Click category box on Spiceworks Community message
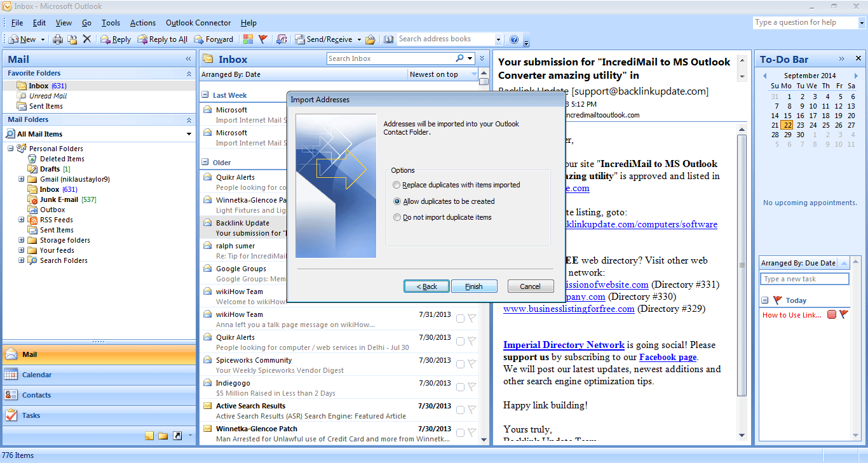This screenshot has height=463, width=868. click(x=461, y=364)
